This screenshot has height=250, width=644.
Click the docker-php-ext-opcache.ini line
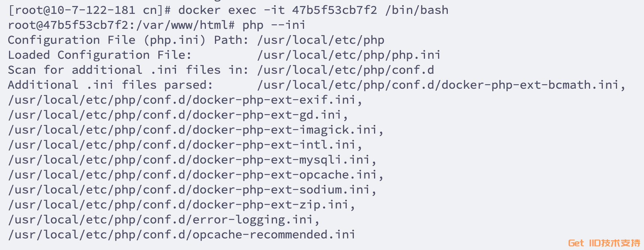[195, 175]
